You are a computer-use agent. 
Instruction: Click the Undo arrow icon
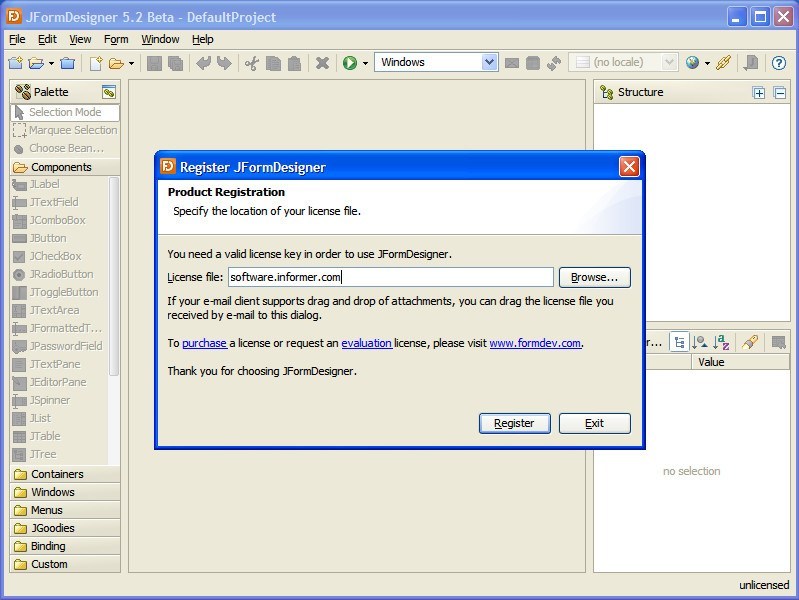[x=203, y=63]
